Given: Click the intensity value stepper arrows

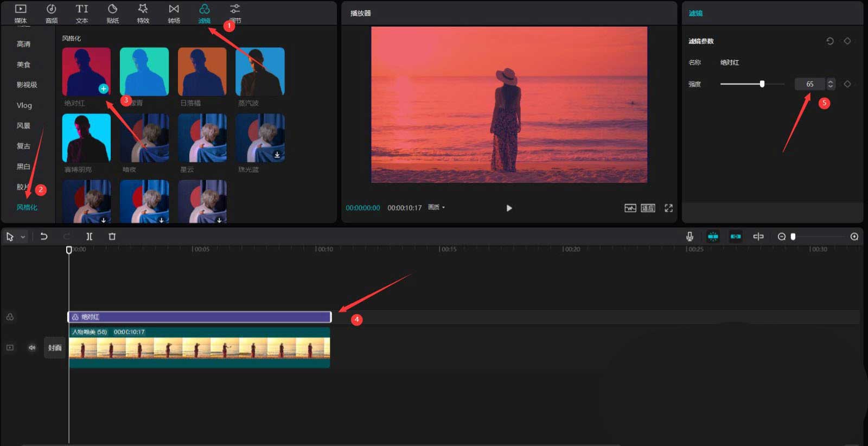Looking at the screenshot, I should click(830, 84).
